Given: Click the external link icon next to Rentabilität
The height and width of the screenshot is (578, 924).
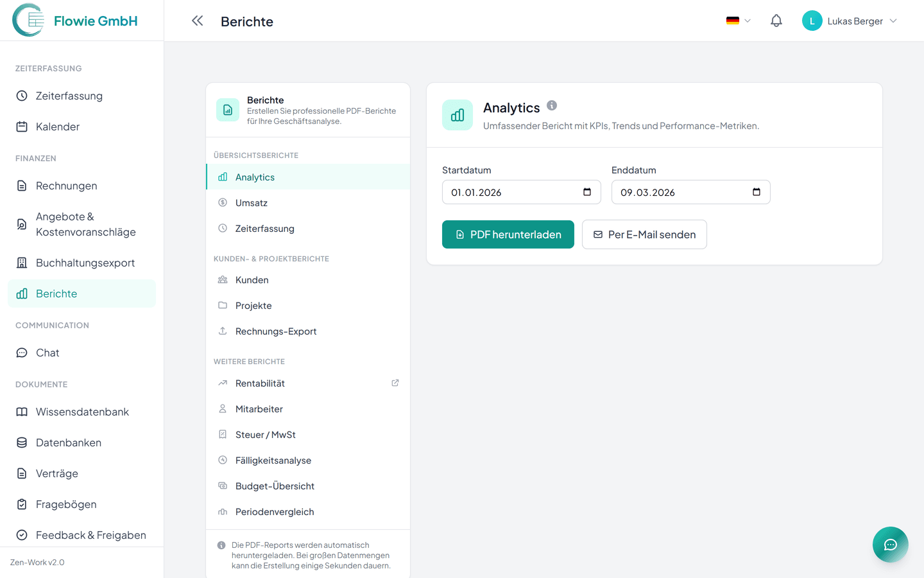Looking at the screenshot, I should (395, 383).
